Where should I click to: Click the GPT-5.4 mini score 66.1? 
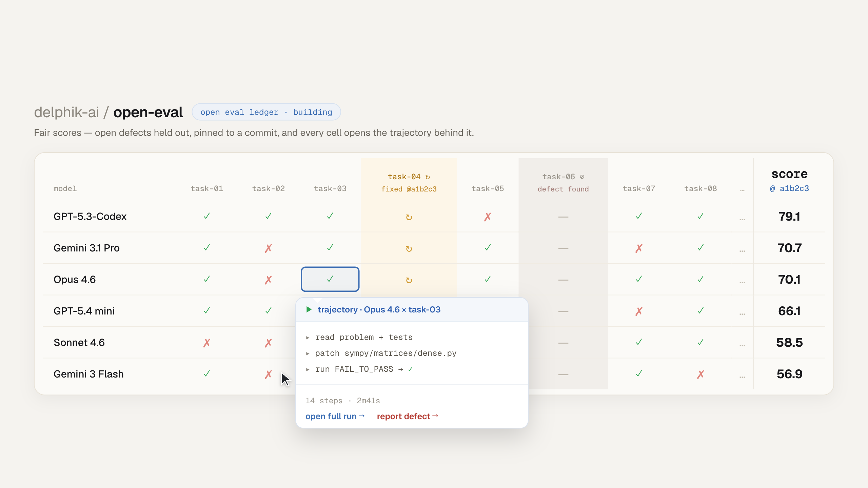click(789, 311)
